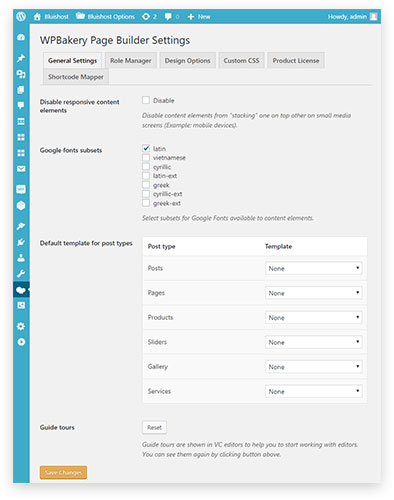
Task: Reset the guide tours
Action: (154, 427)
